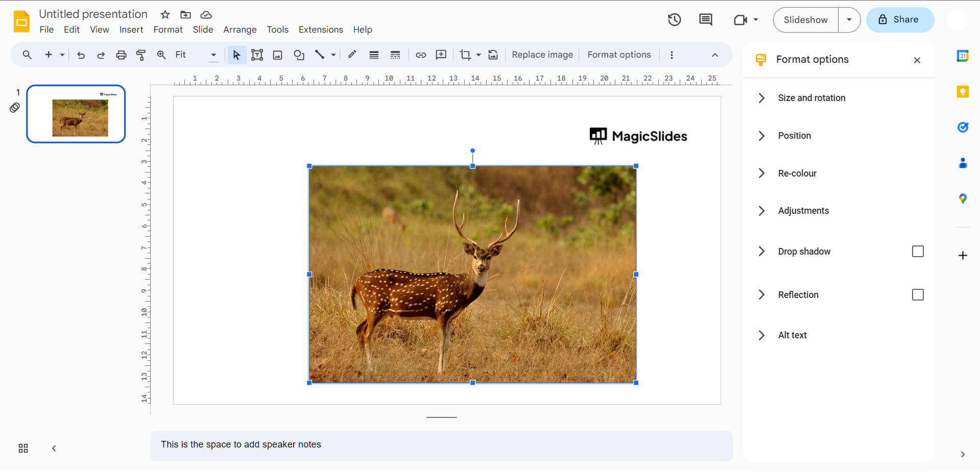Open the comments panel icon

pyautogui.click(x=705, y=20)
